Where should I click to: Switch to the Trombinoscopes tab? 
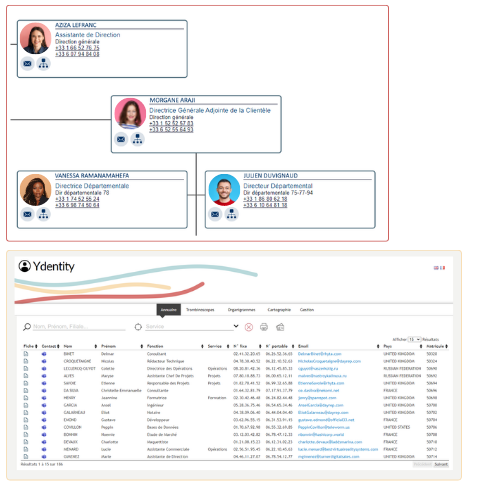(200, 310)
